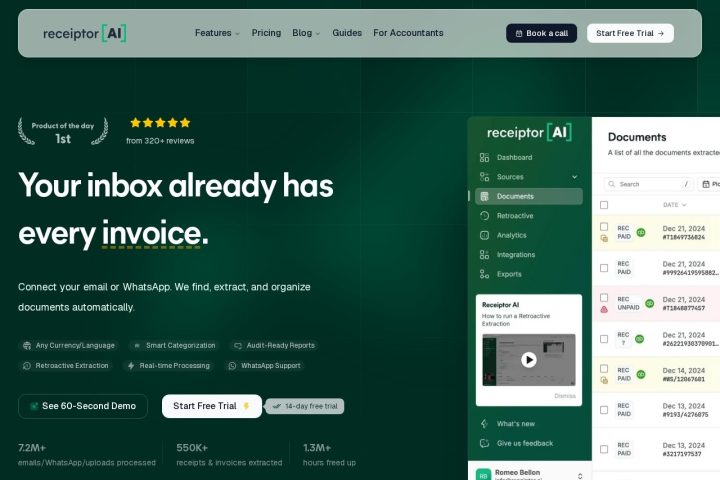
Task: Click the from 320+ reviews text
Action: point(160,141)
